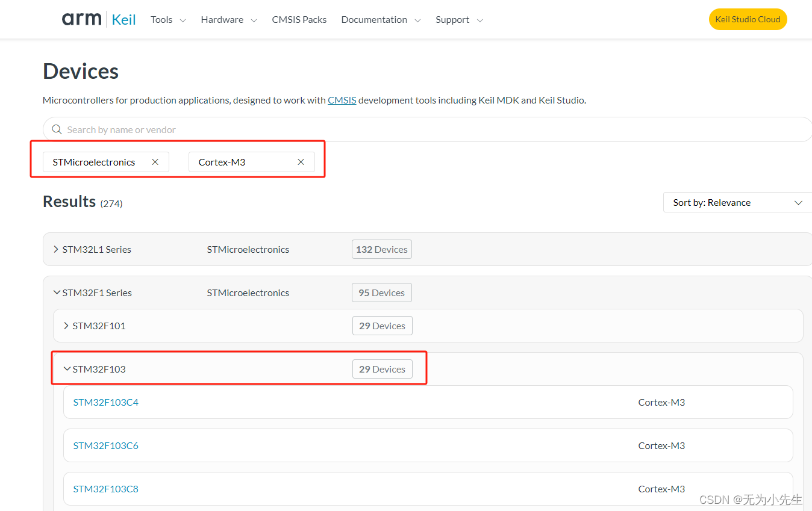Remove the Cortex-M3 filter with its X
This screenshot has height=511, width=812.
301,162
